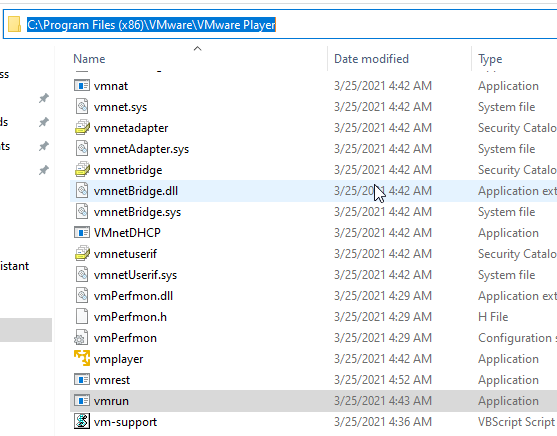Click the date of vmrun, 4:43 AM
557x436 pixels.
[383, 401]
